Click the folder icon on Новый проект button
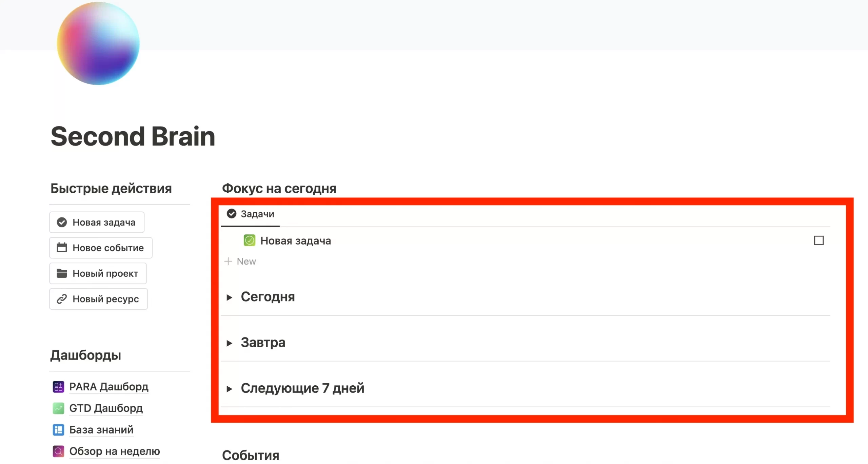 pyautogui.click(x=62, y=273)
